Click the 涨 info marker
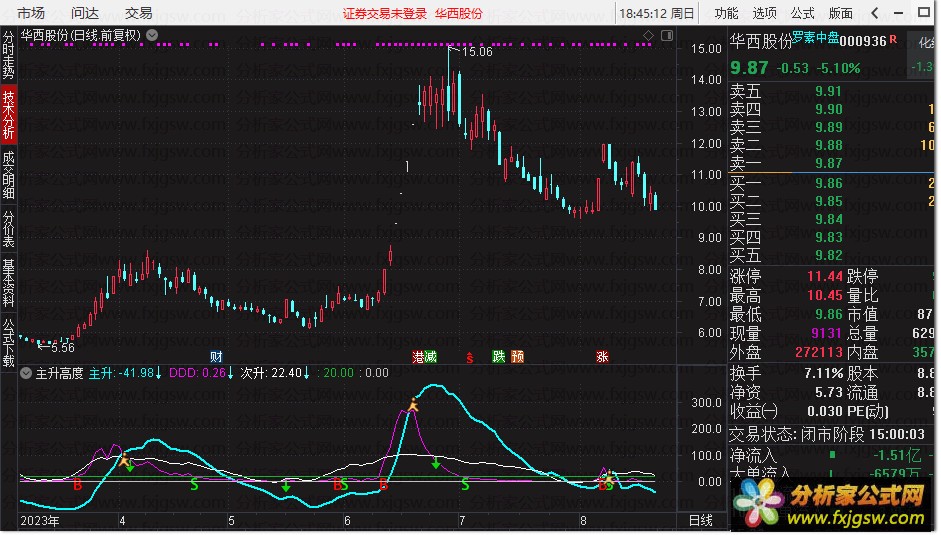 [603, 357]
